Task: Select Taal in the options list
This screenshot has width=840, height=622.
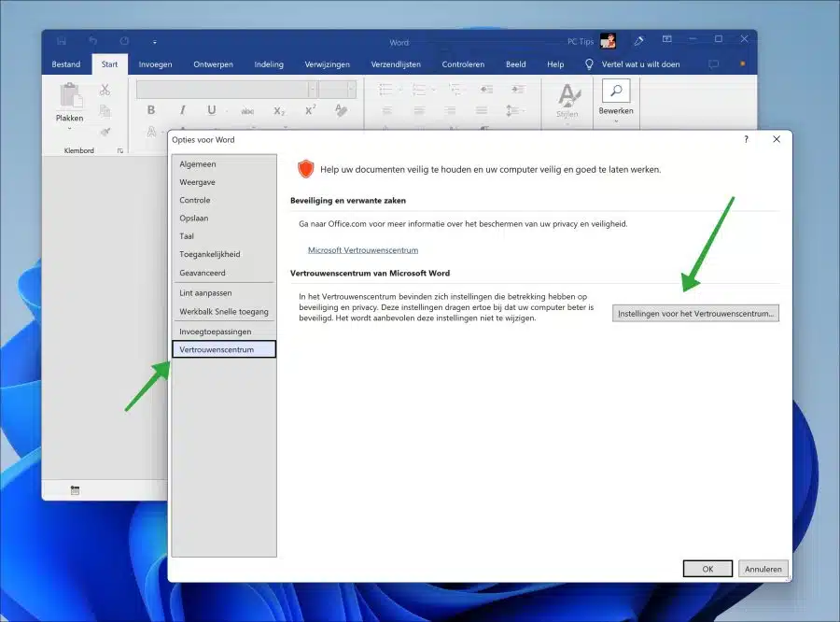Action: coord(224,236)
